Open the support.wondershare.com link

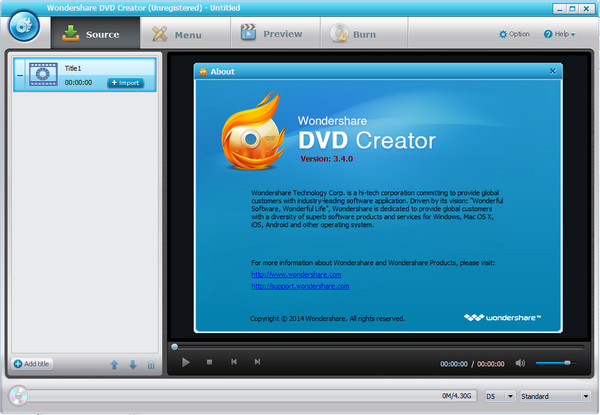pos(300,286)
